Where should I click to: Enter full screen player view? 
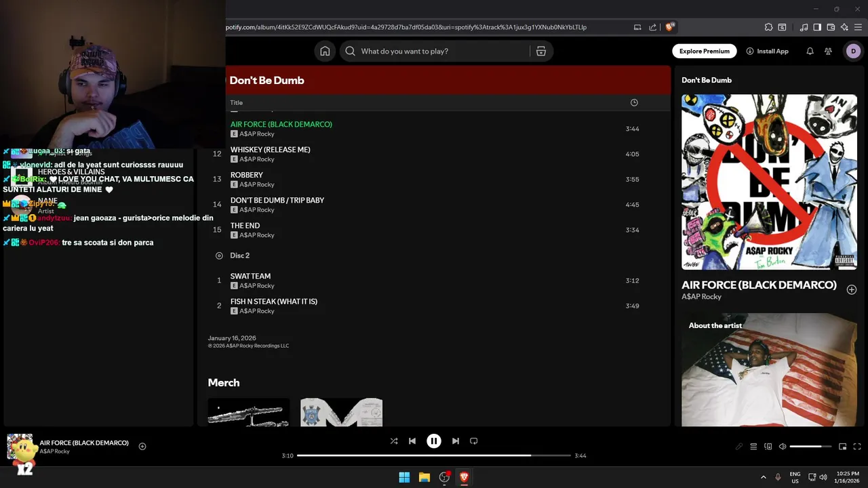857,447
